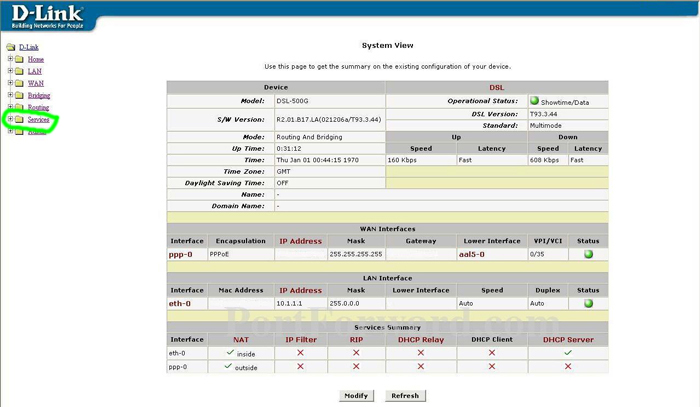700x407 pixels.
Task: Click the NAT check mark for ppp-0
Action: pos(228,366)
